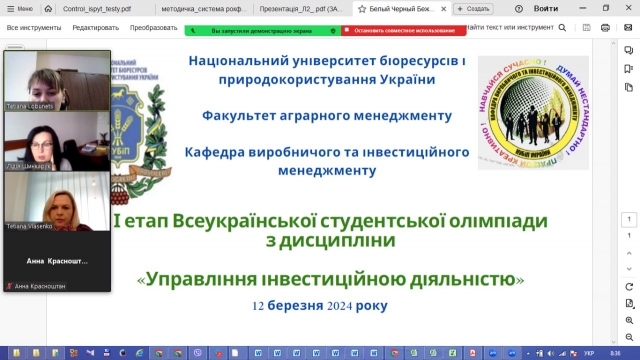640x360 pixels.
Task: Switch to Control_ispyt_testy.pdf tab
Action: 97,9
